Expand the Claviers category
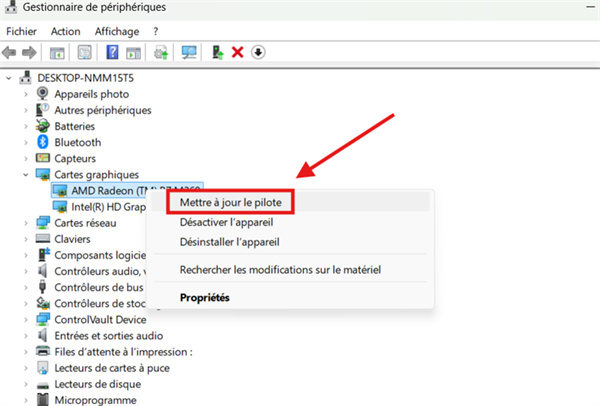Image resolution: width=600 pixels, height=406 pixels. [26, 239]
